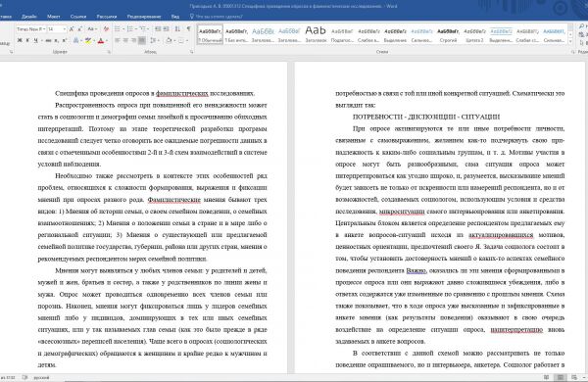588x382 pixels.
Task: Increase paragraph indent
Action: click(167, 28)
